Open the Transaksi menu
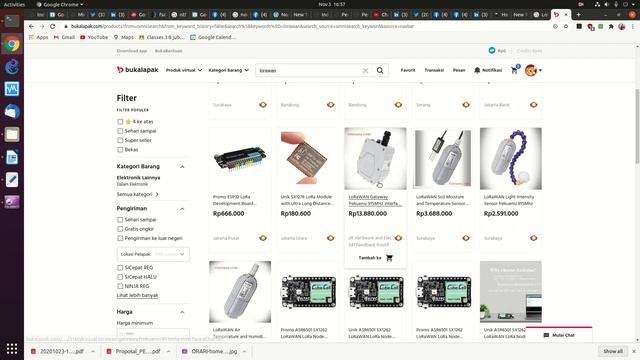This screenshot has width=640, height=360. point(434,70)
